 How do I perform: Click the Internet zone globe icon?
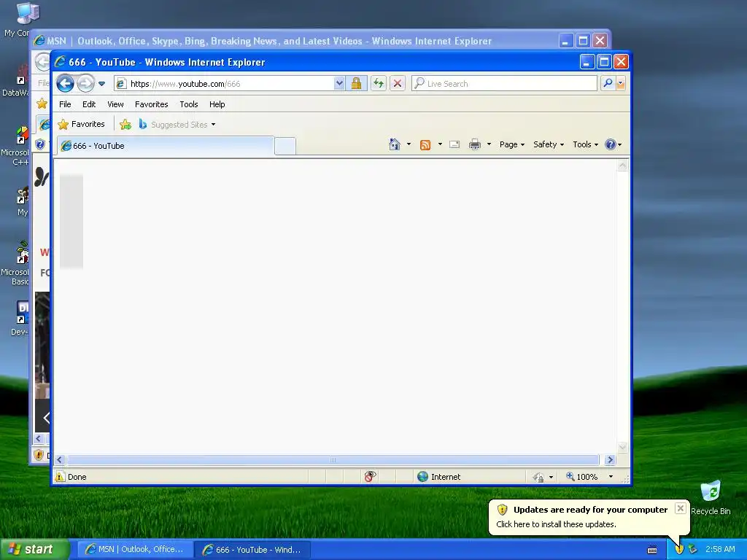click(x=422, y=477)
